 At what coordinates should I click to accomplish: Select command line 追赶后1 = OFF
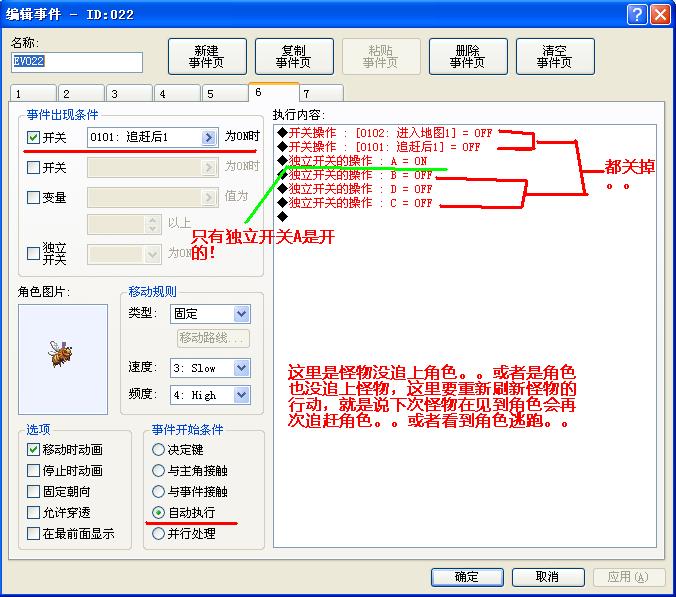[379, 147]
